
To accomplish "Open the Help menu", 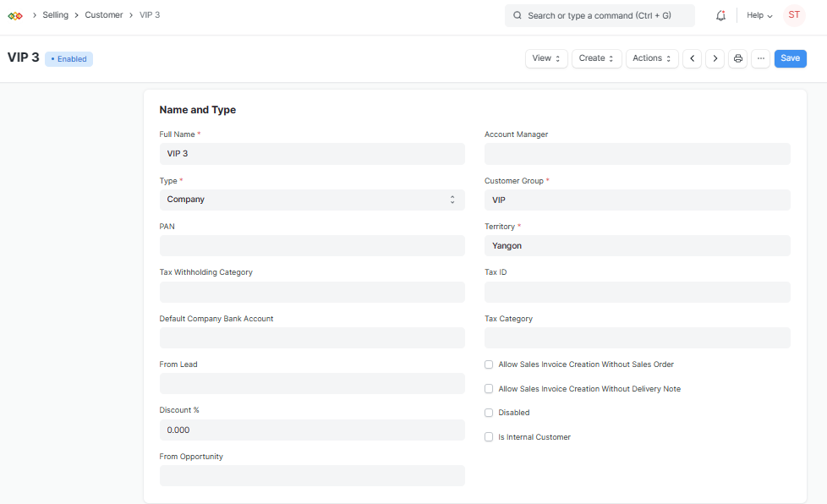I will click(x=759, y=14).
